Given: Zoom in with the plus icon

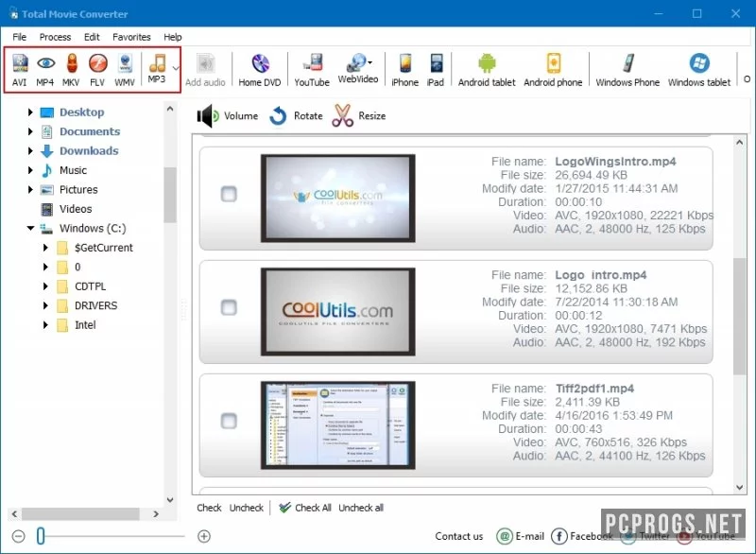Looking at the screenshot, I should point(204,536).
